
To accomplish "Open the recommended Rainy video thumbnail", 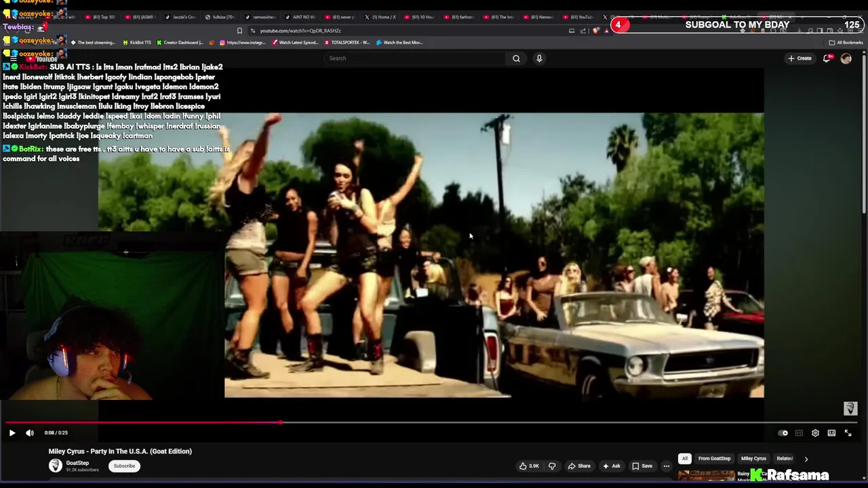I will 706,475.
